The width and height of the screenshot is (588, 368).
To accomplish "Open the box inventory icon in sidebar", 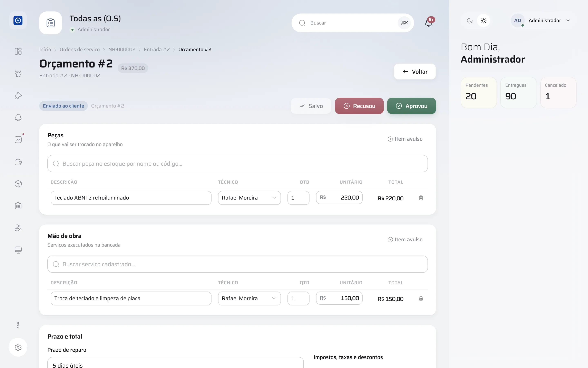I will (18, 184).
